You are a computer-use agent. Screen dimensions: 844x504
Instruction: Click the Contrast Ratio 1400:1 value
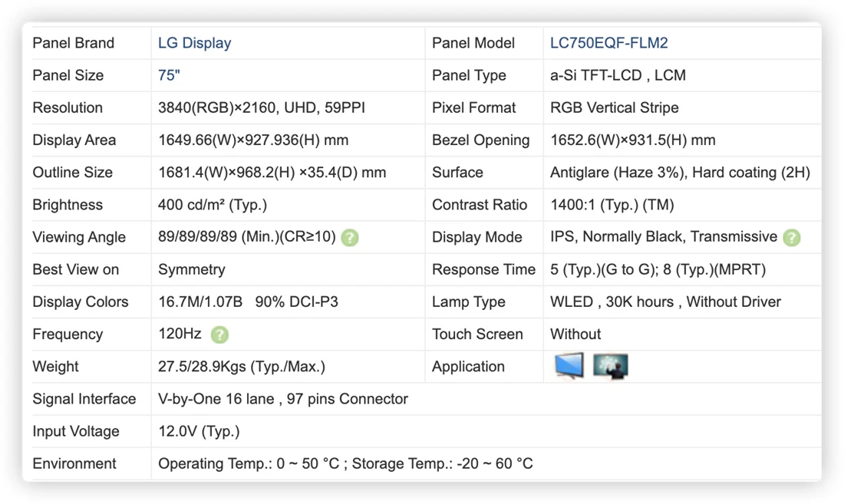(612, 205)
